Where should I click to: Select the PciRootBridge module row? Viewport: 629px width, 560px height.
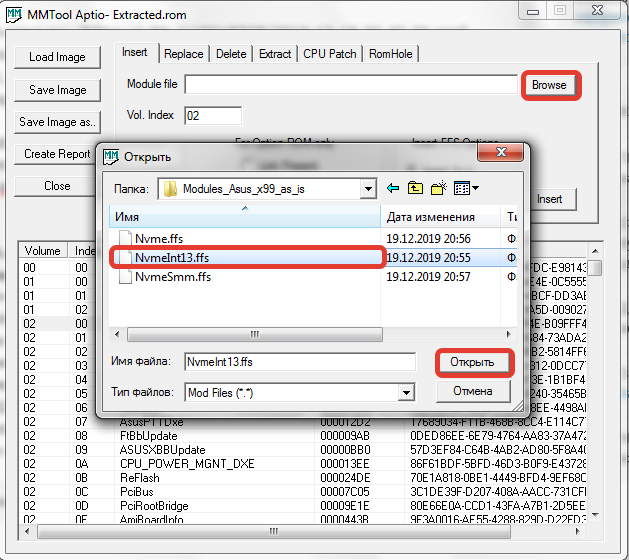(x=302, y=506)
